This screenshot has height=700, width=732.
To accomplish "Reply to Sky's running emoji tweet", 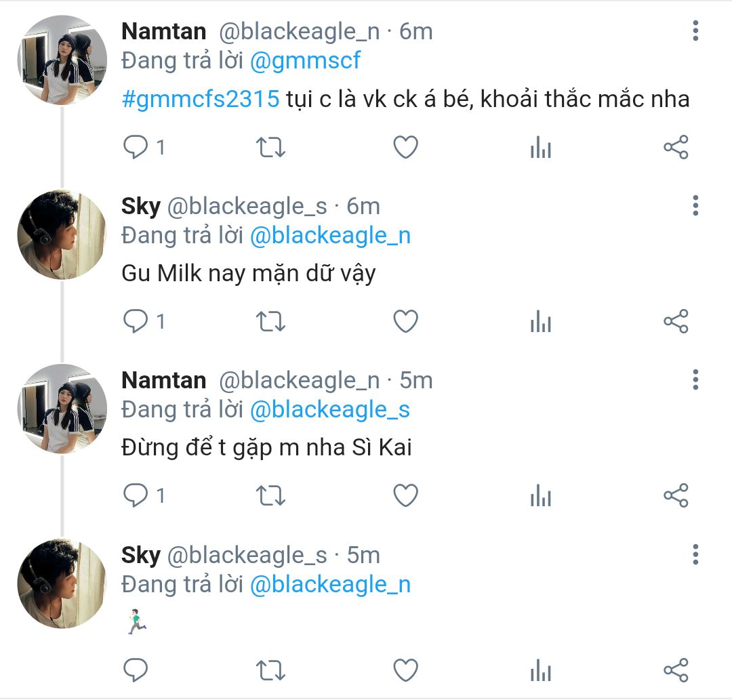I will (136, 670).
